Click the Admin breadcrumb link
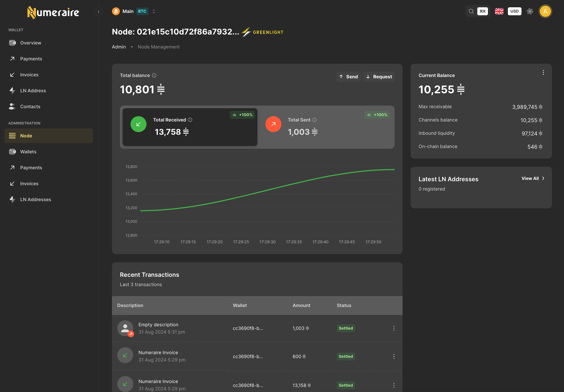This screenshot has height=392, width=564. (x=119, y=47)
